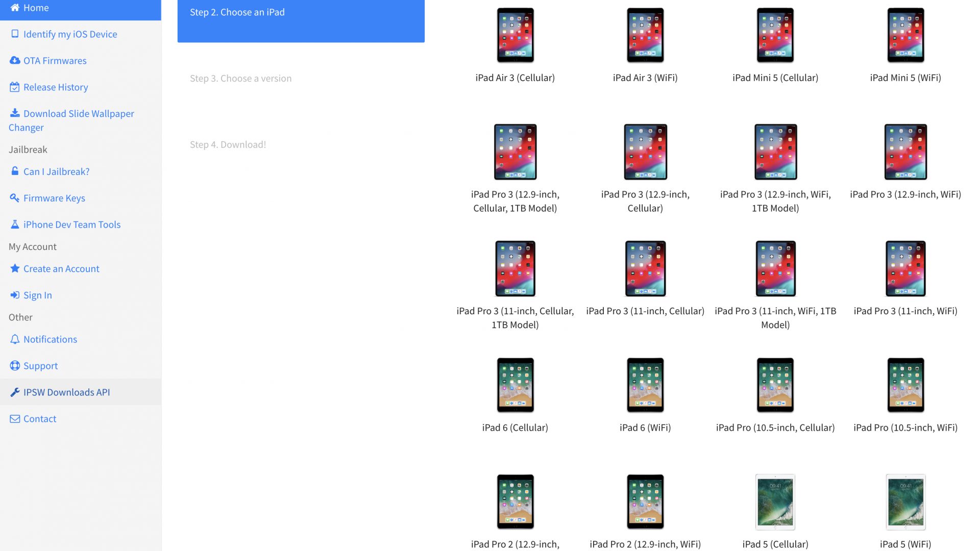This screenshot has width=980, height=551.
Task: Choose iPad Pro (10.5-inch, WiFi) image
Action: pyautogui.click(x=905, y=385)
